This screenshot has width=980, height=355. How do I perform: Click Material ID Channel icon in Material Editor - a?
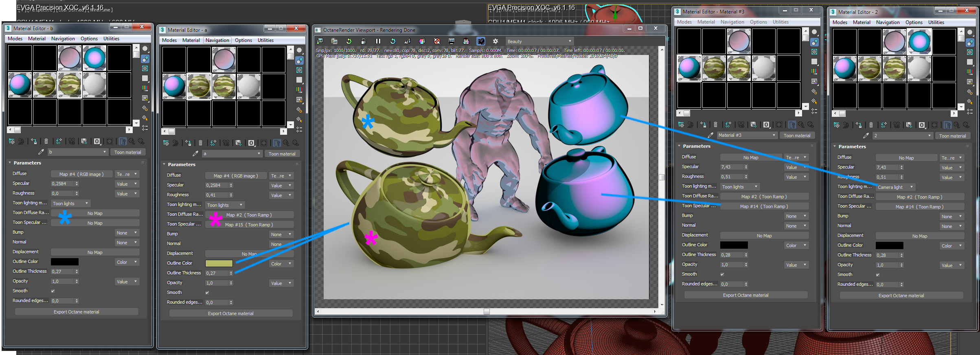[x=252, y=143]
